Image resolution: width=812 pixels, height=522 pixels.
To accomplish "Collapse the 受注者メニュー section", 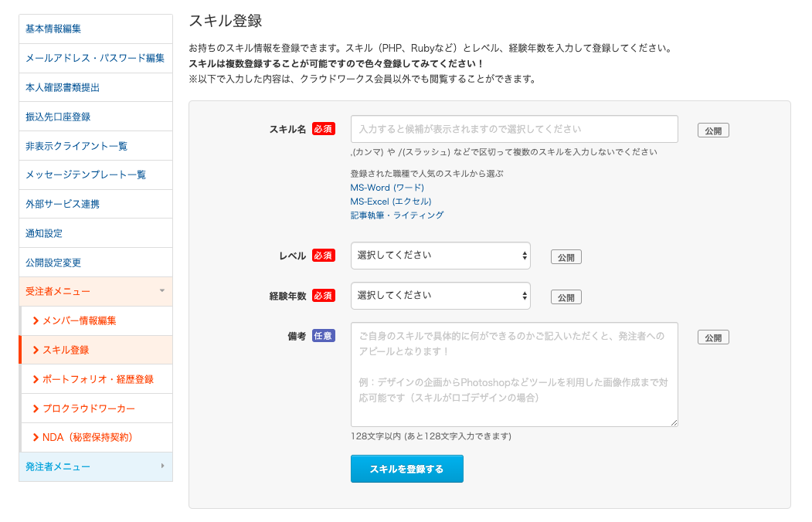I will [x=96, y=291].
